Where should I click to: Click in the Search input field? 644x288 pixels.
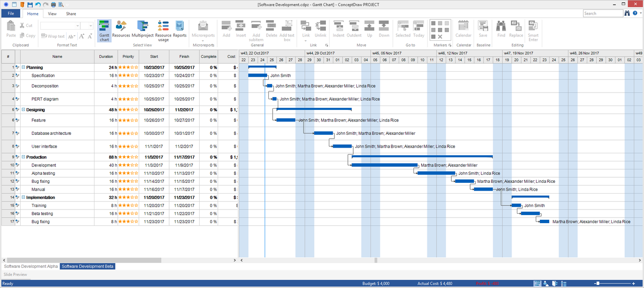pos(603,13)
